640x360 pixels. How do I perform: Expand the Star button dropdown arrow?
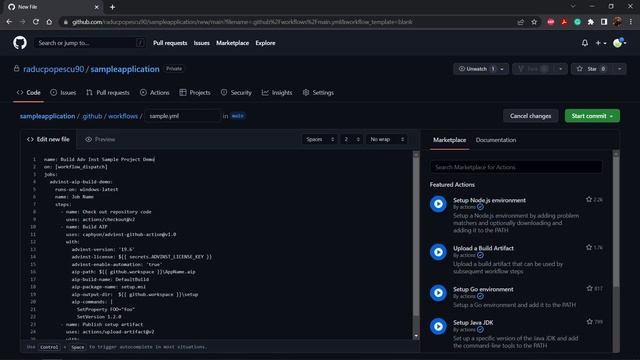tap(620, 69)
